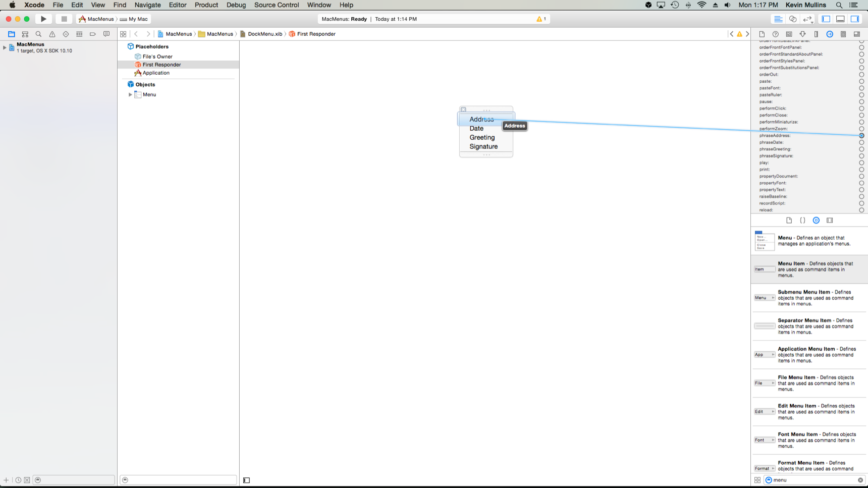Switch to the Assistant editor
The image size is (868, 488).
[x=793, y=19]
